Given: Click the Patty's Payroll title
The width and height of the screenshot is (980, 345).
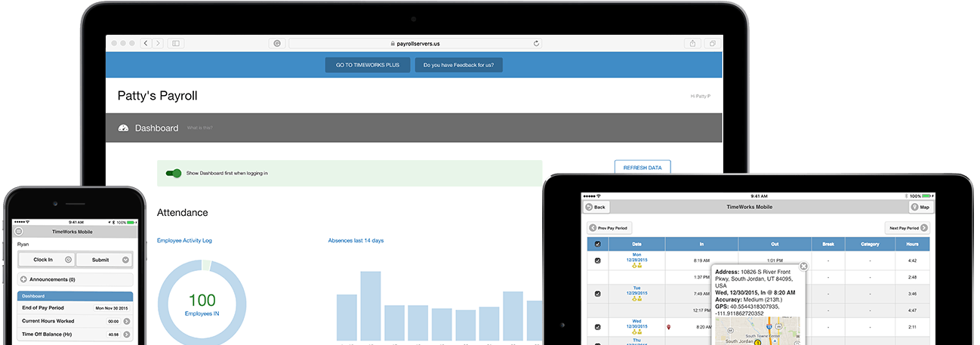Looking at the screenshot, I should pos(157,96).
